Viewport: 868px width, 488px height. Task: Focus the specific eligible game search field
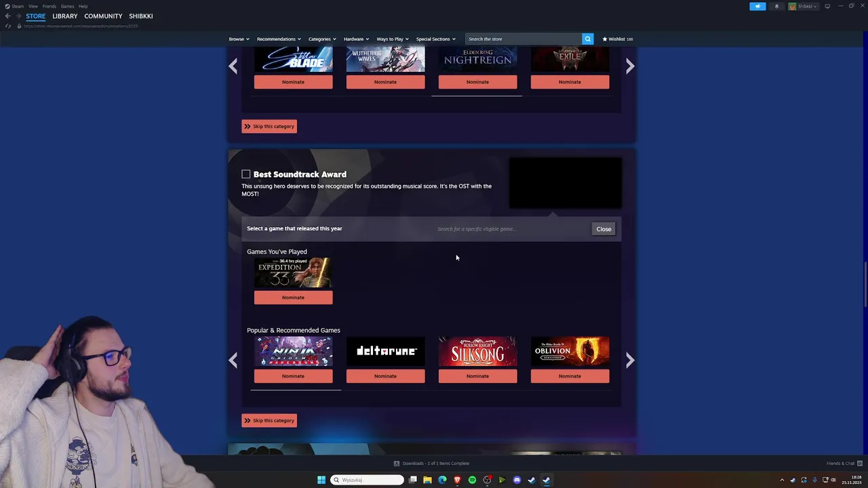click(x=511, y=229)
